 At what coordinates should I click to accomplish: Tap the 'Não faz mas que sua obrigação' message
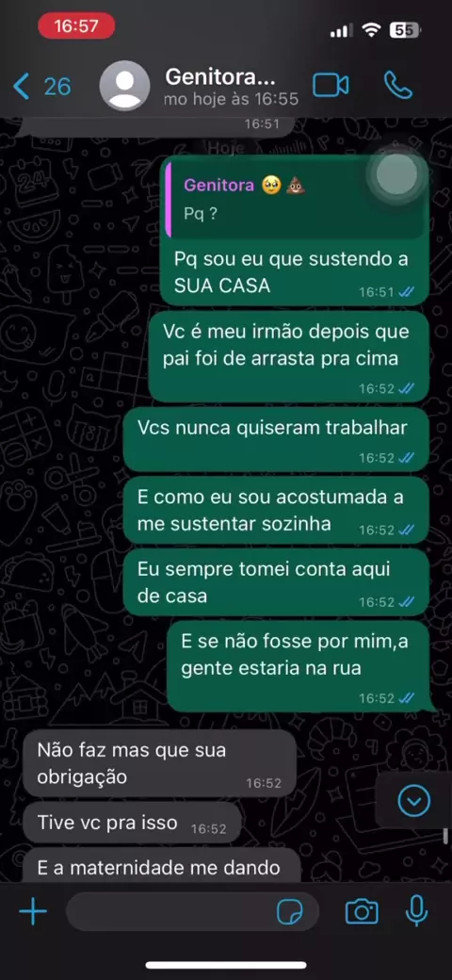click(x=159, y=763)
